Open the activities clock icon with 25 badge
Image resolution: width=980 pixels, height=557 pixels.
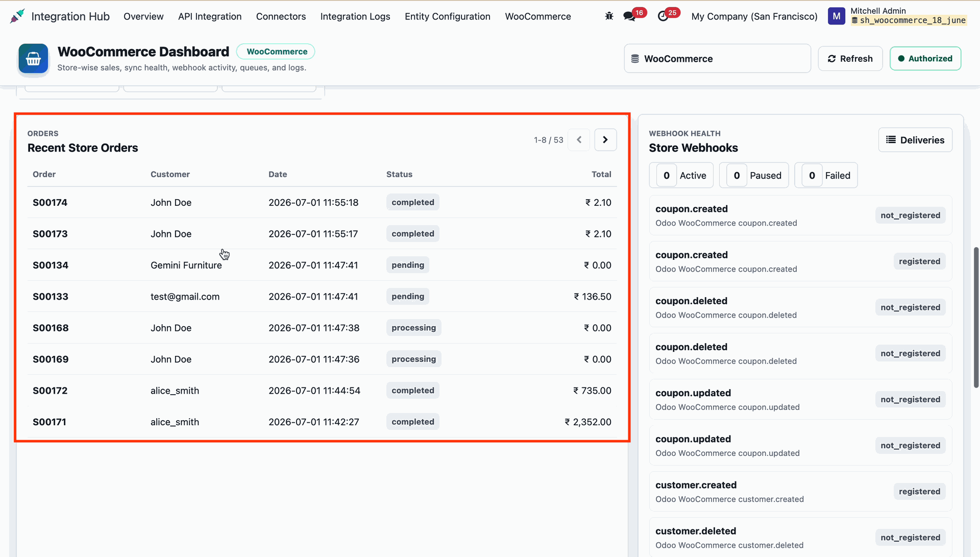click(663, 16)
